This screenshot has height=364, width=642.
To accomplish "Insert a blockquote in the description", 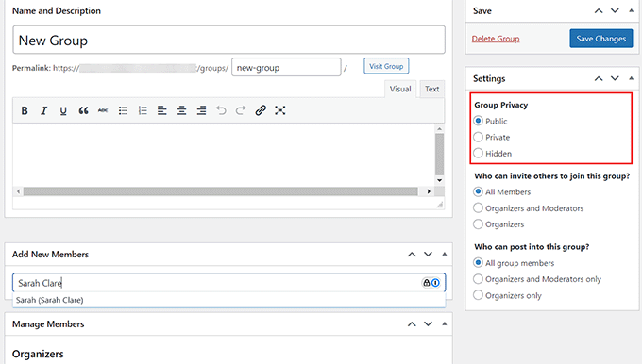I will 83,110.
